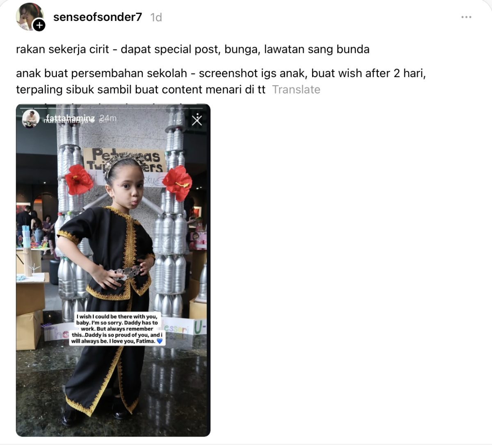Click the red flower left of the girl
This screenshot has height=448, width=492.
click(x=79, y=180)
